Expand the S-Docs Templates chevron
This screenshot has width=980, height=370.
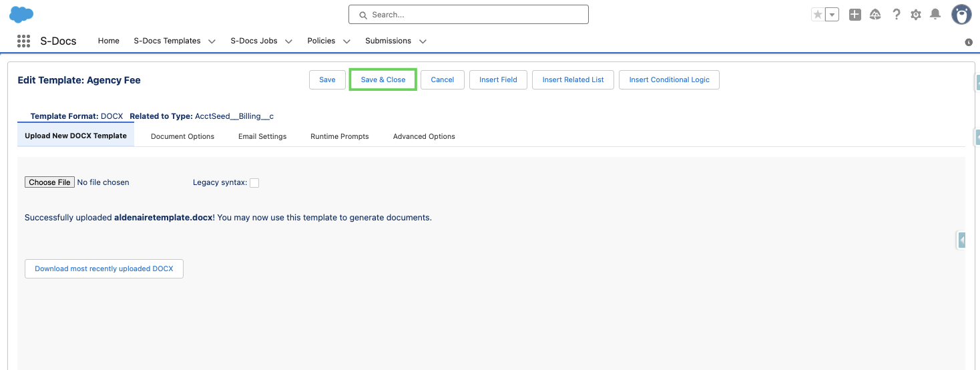pos(212,41)
